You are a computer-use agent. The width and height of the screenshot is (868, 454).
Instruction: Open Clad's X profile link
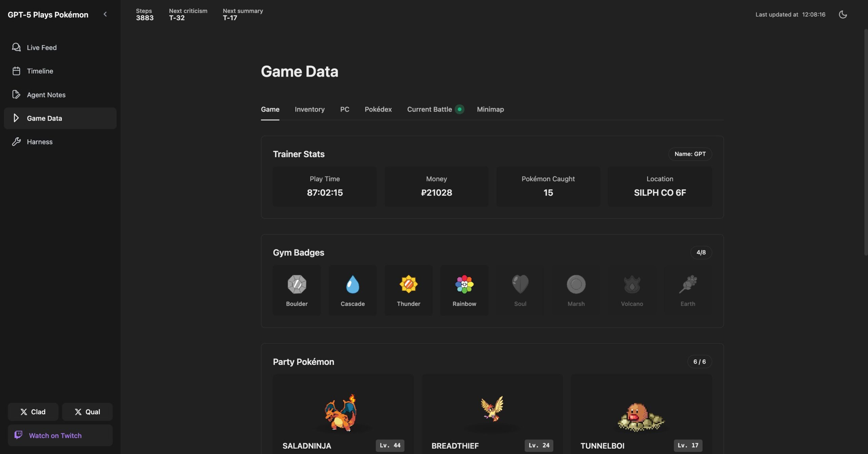point(33,412)
